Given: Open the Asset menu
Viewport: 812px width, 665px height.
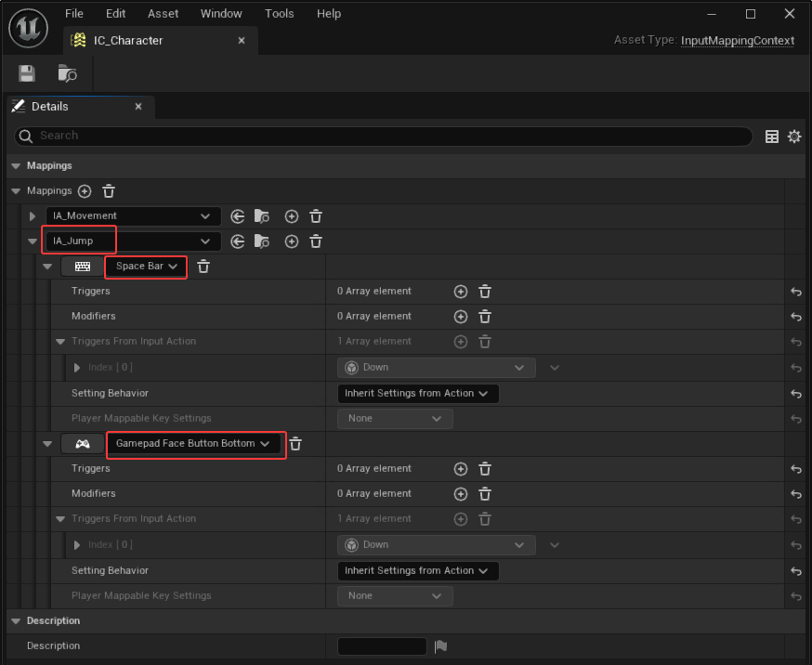Looking at the screenshot, I should (164, 13).
